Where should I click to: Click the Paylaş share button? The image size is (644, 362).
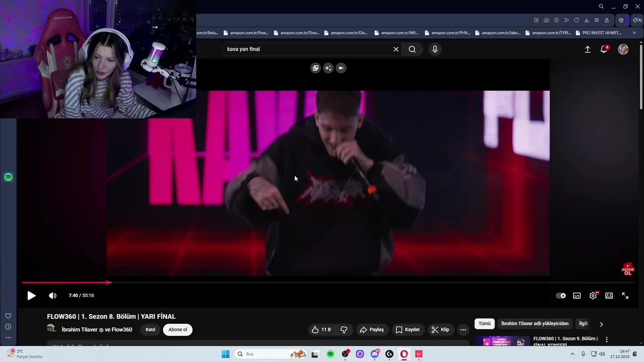coord(372,330)
